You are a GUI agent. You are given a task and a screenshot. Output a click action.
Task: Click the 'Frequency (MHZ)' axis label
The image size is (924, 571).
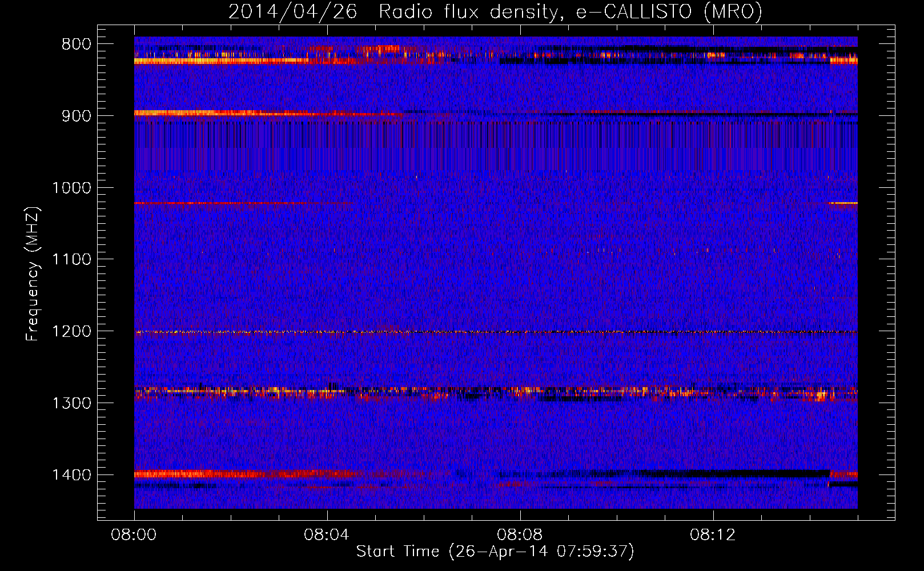pyautogui.click(x=33, y=274)
